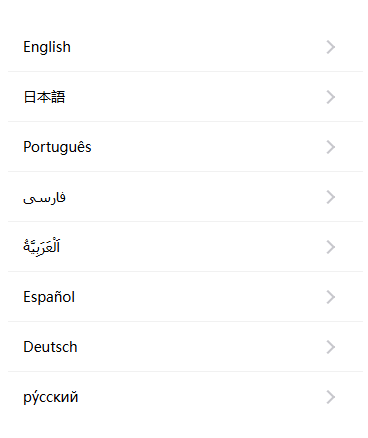Open the arrow beside the Arabic entry
This screenshot has height=438, width=368.
[330, 247]
